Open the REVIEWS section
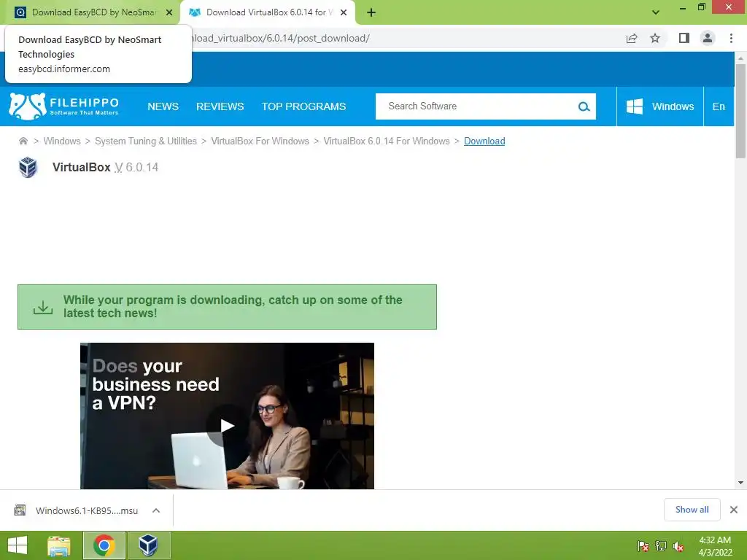The height and width of the screenshot is (560, 747). tap(220, 106)
